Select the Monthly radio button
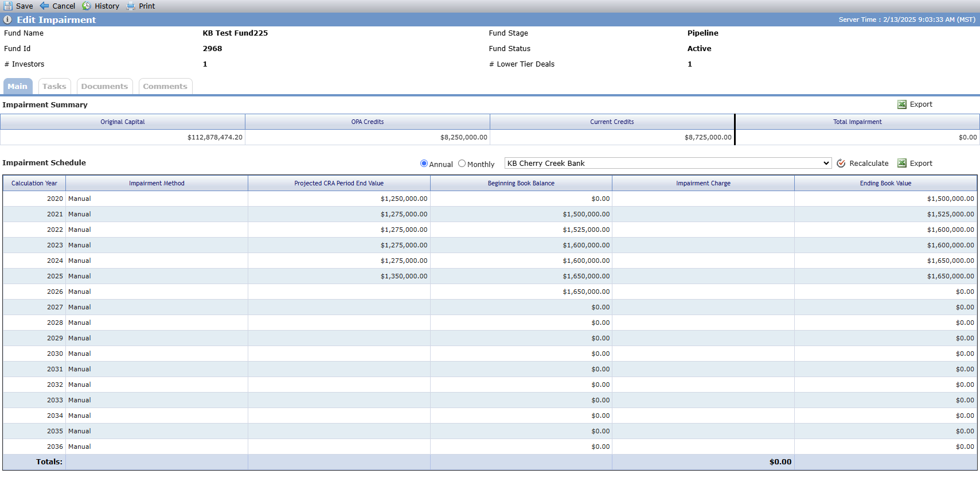The height and width of the screenshot is (489, 980). 462,164
